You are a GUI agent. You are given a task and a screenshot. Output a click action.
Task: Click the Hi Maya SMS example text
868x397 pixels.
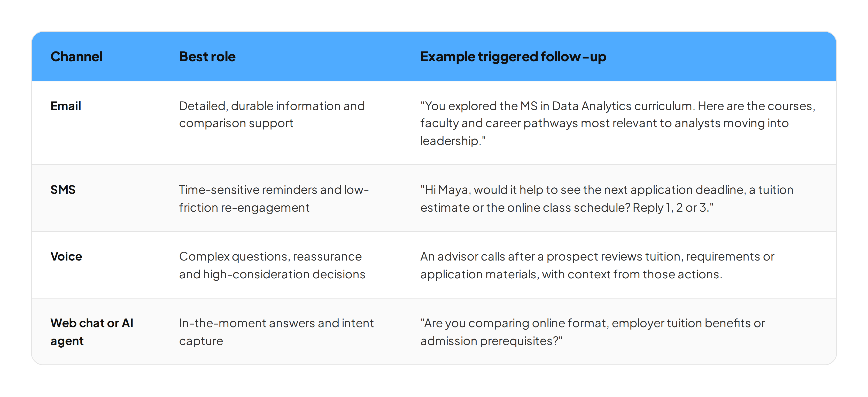point(607,198)
